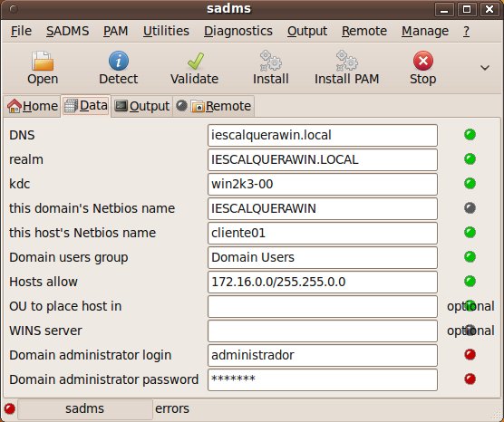Click the green status indicator for realm
The width and height of the screenshot is (504, 422).
click(x=470, y=159)
